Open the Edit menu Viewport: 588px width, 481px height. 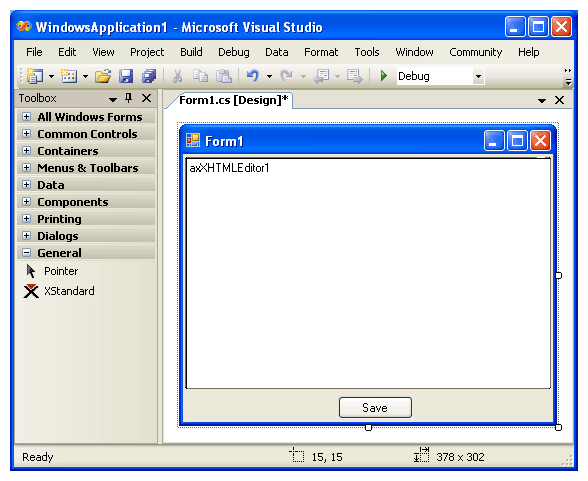click(67, 52)
